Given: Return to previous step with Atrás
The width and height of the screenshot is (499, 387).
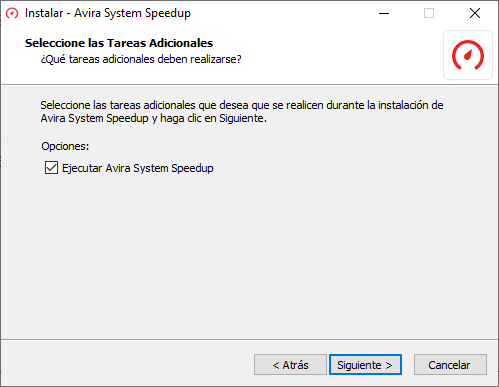Looking at the screenshot, I should point(290,365).
